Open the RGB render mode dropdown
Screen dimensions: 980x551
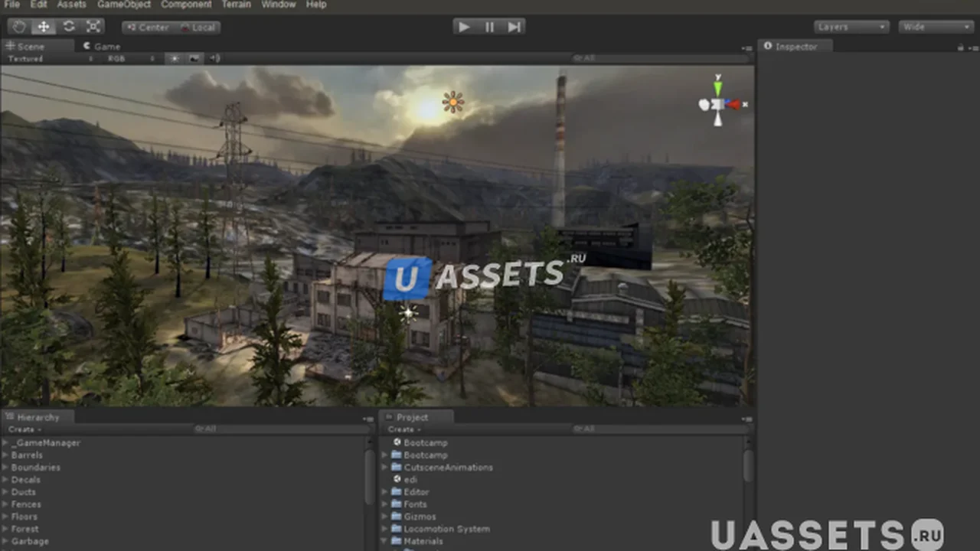[x=130, y=58]
